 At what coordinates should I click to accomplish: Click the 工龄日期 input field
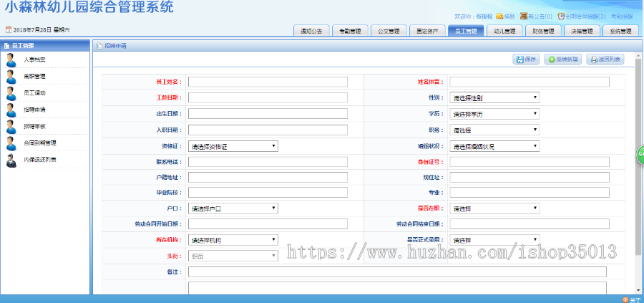pyautogui.click(x=268, y=98)
